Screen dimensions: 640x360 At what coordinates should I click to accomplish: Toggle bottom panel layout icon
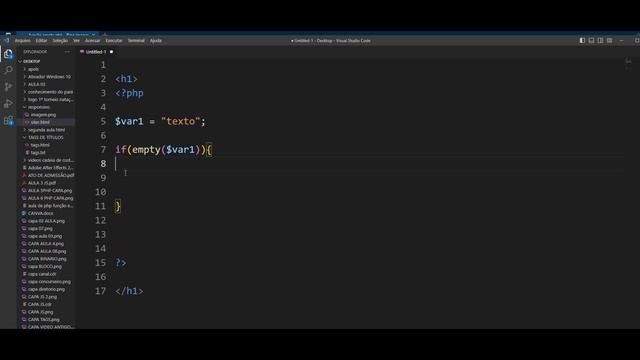pyautogui.click(x=591, y=40)
